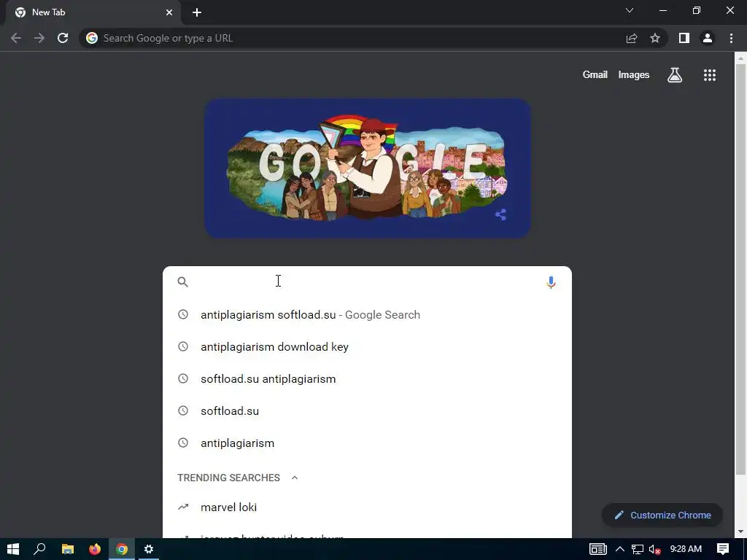Share the Google Doodle
747x560 pixels.
[x=500, y=214]
